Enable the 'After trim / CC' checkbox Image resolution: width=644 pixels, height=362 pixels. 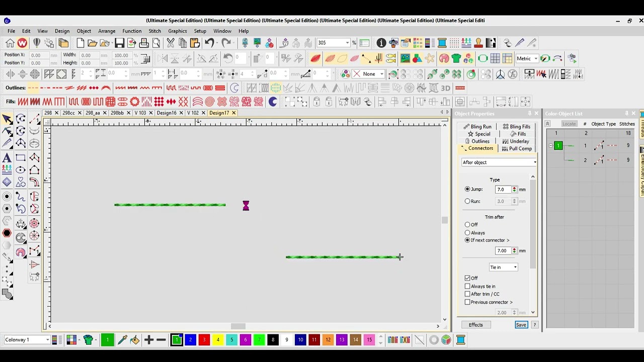[467, 294]
